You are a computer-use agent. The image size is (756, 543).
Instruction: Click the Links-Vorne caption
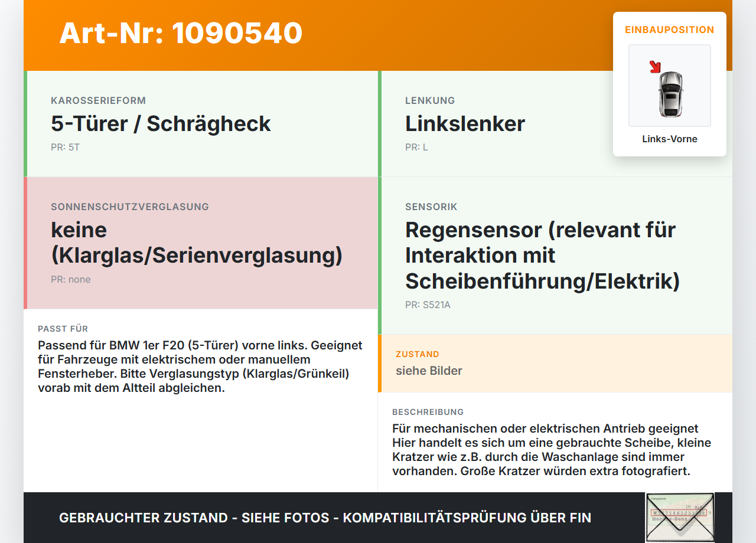670,139
